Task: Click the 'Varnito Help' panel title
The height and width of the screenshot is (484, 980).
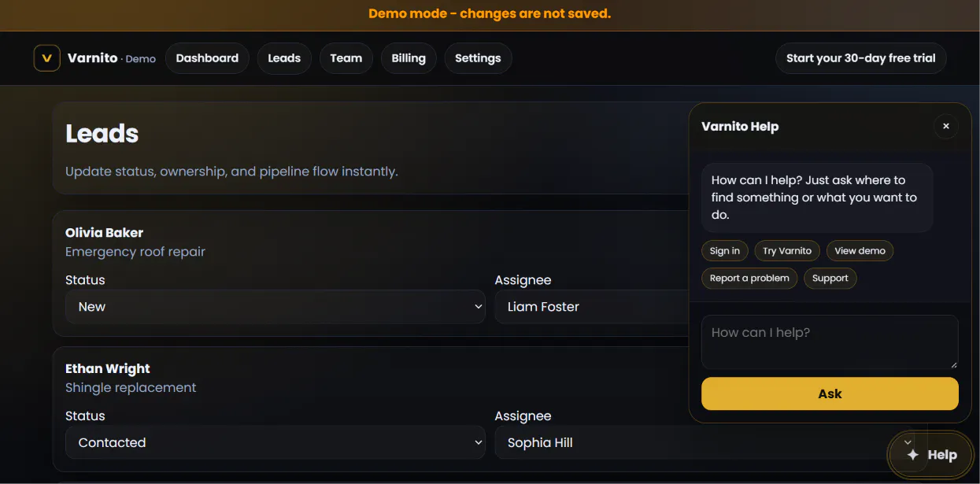Action: pos(740,127)
